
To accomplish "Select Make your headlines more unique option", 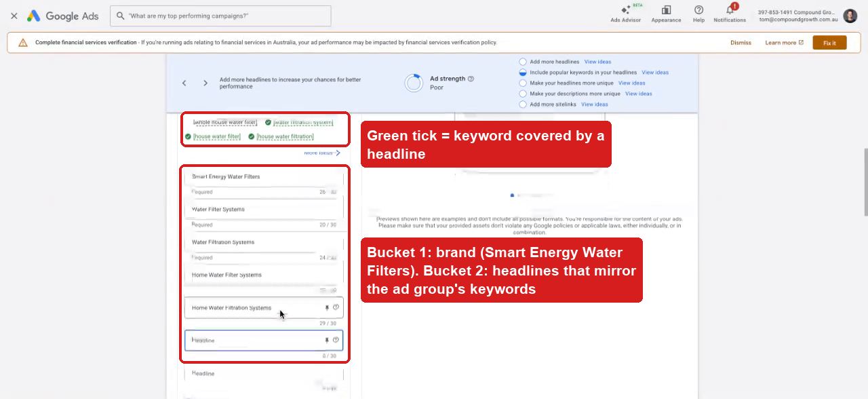I will click(x=523, y=83).
